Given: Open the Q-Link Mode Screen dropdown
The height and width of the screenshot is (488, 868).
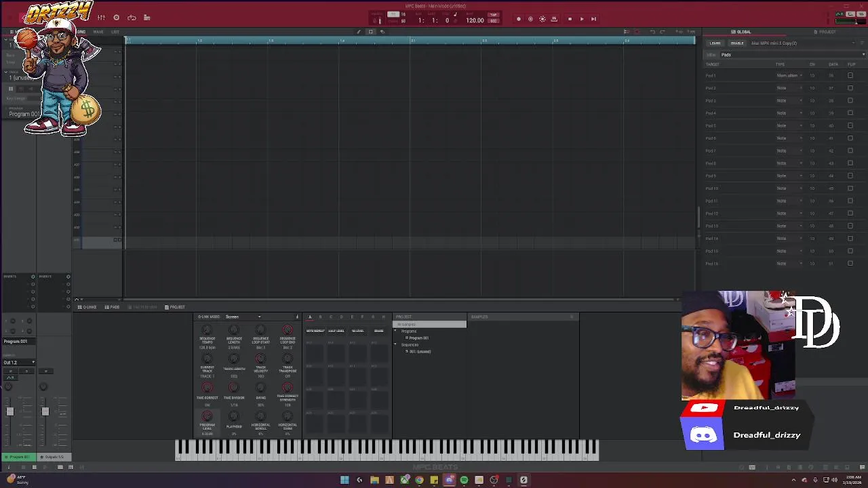Looking at the screenshot, I should click(243, 317).
